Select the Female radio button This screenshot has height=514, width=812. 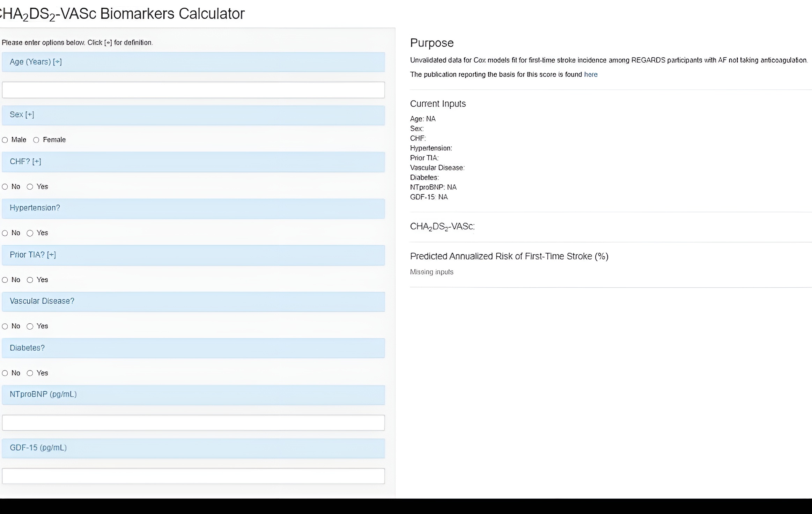pyautogui.click(x=36, y=140)
